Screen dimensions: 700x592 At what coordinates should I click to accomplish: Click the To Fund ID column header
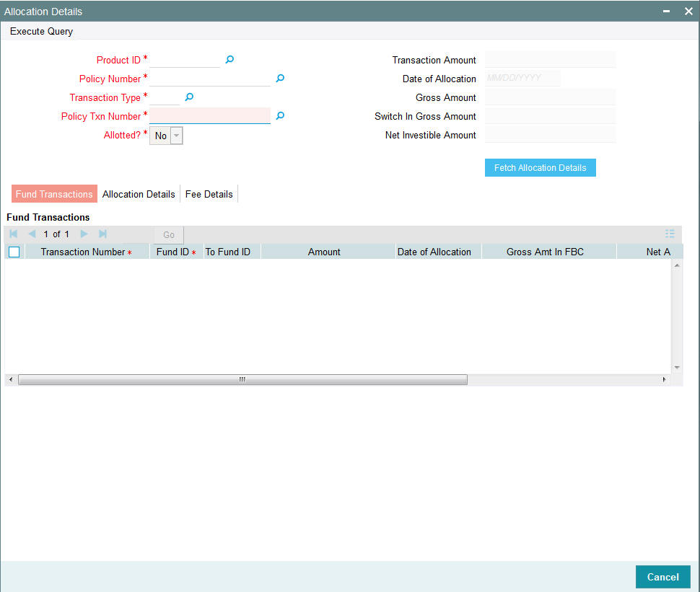(x=232, y=252)
